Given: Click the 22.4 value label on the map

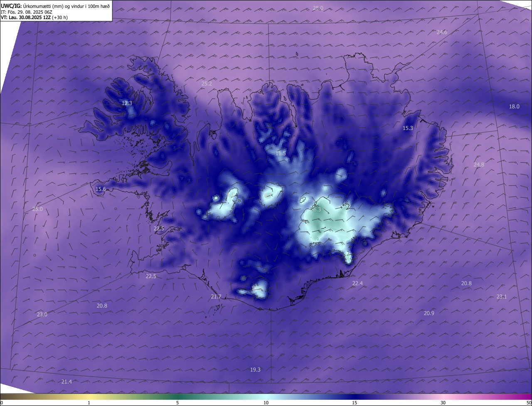Looking at the screenshot, I should (357, 283).
